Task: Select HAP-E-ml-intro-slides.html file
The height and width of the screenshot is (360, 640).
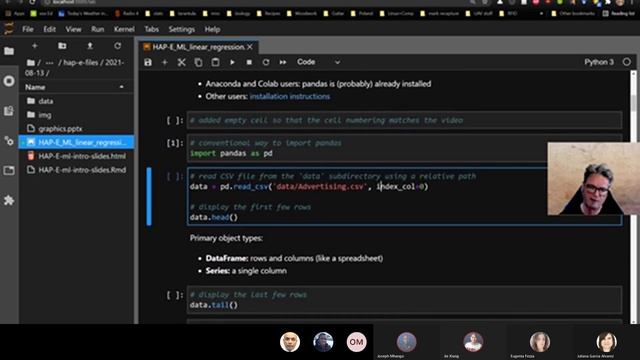Action: click(76, 156)
